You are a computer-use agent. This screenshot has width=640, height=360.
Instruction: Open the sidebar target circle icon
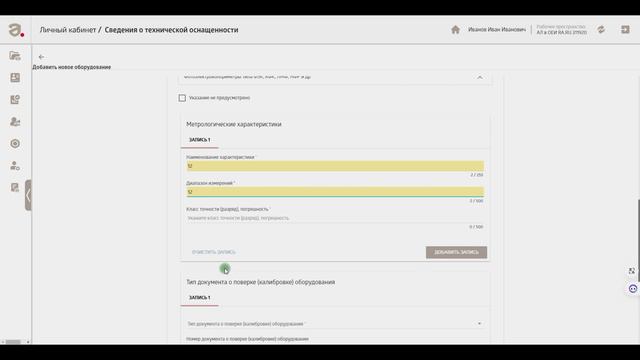pyautogui.click(x=15, y=144)
